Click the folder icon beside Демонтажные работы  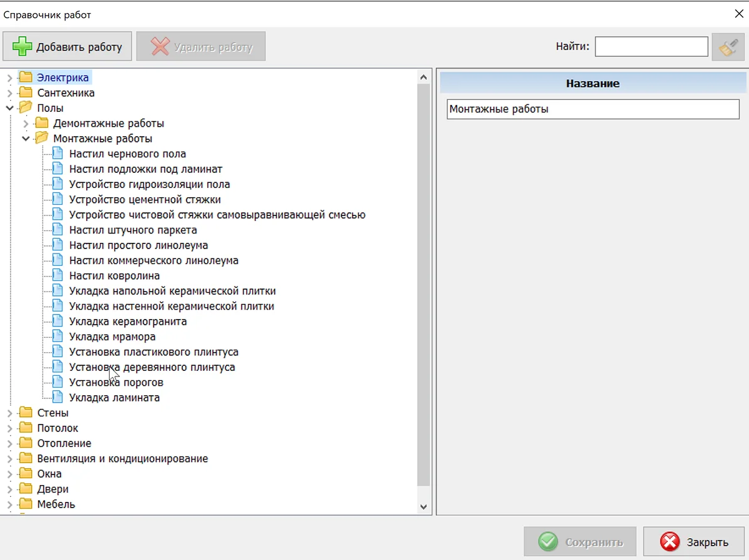pos(42,123)
